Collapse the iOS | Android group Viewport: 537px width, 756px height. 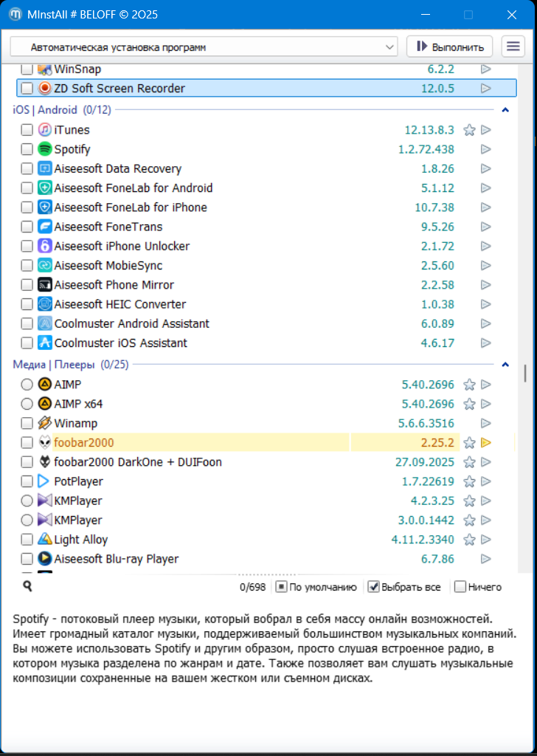coord(505,110)
